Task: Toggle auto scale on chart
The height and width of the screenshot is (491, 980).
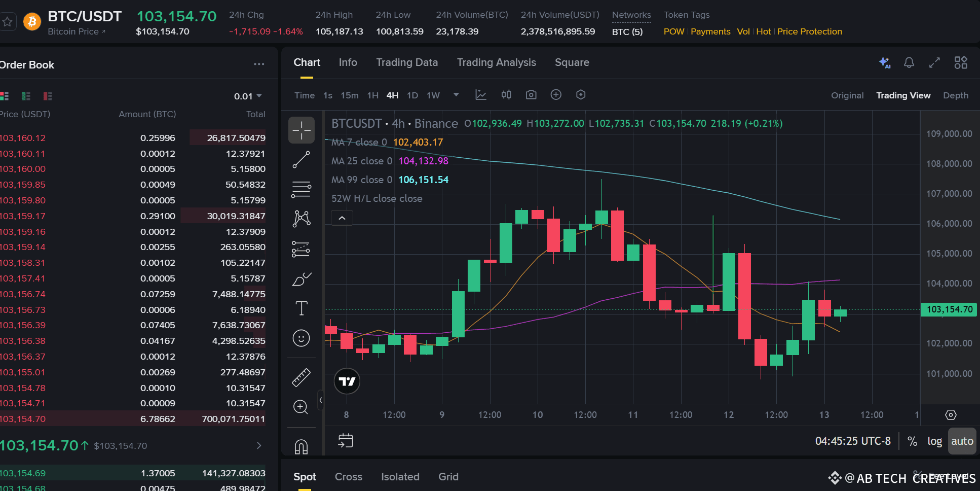Action: click(x=962, y=441)
